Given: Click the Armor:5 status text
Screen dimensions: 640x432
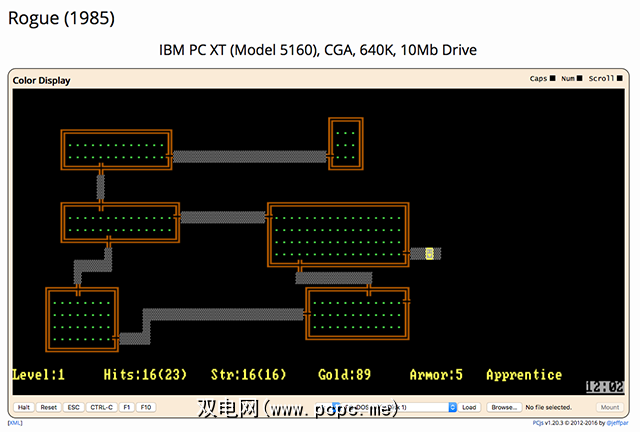Looking at the screenshot, I should coord(436,374).
